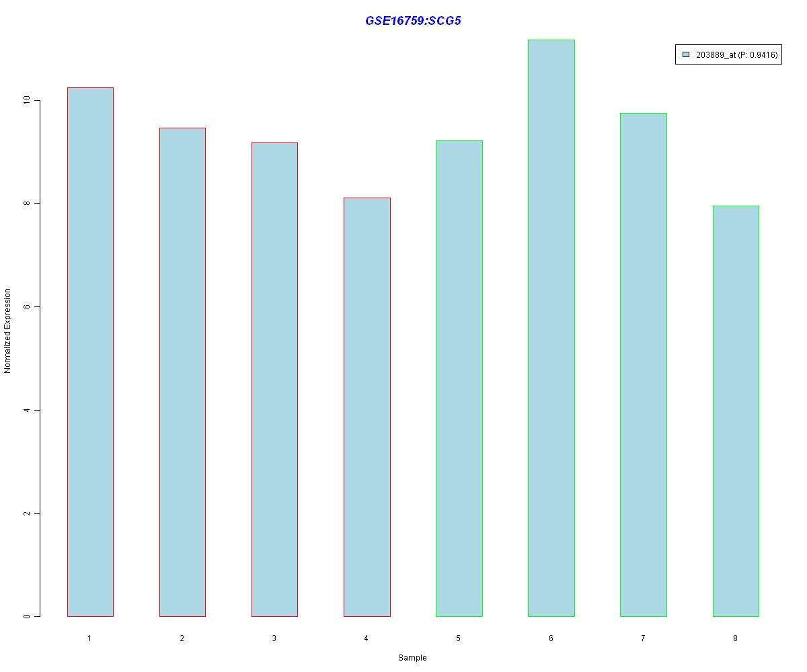The height and width of the screenshot is (672, 807).
Task: Select the green-outlined bar for sample 7
Action: [644, 365]
